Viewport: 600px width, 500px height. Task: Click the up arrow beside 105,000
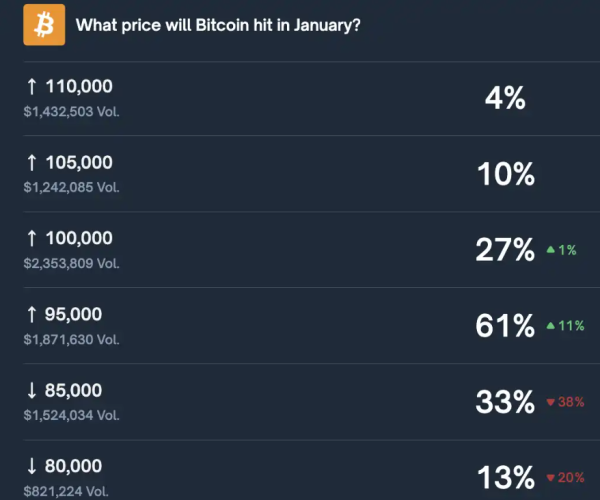click(30, 163)
